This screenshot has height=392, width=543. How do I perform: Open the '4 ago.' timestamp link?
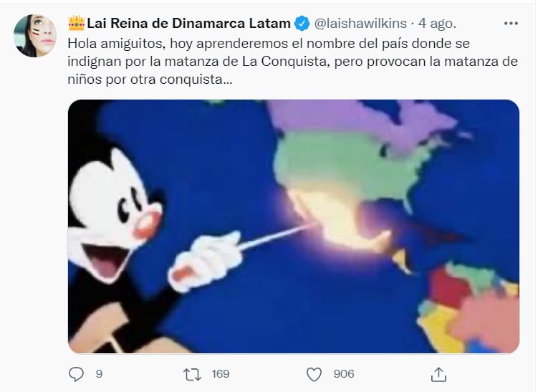coord(437,24)
